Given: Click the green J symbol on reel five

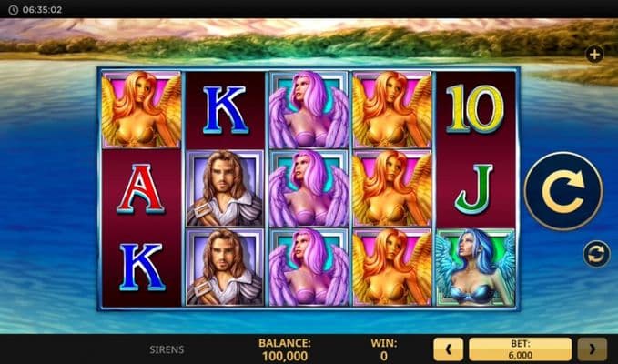Looking at the screenshot, I should click(474, 188).
